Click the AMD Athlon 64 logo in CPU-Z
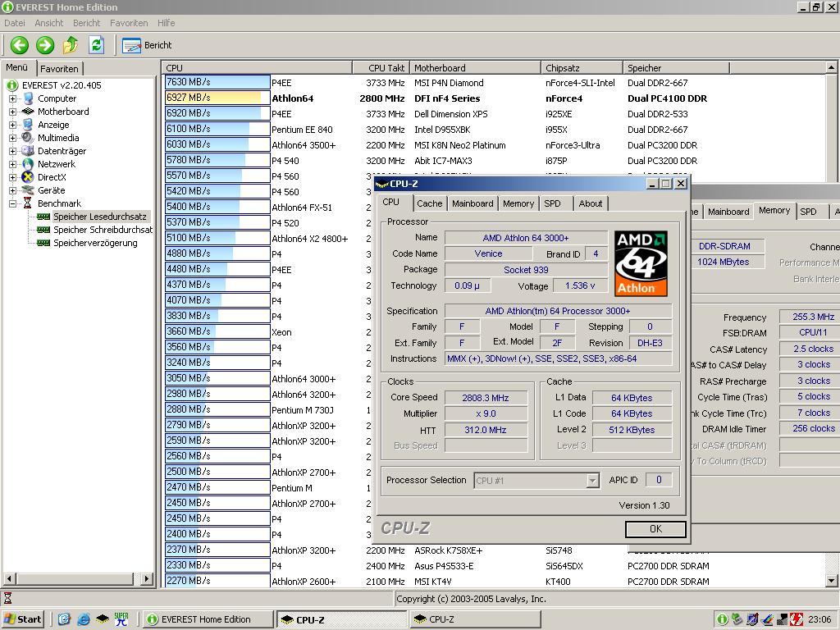 click(x=641, y=263)
